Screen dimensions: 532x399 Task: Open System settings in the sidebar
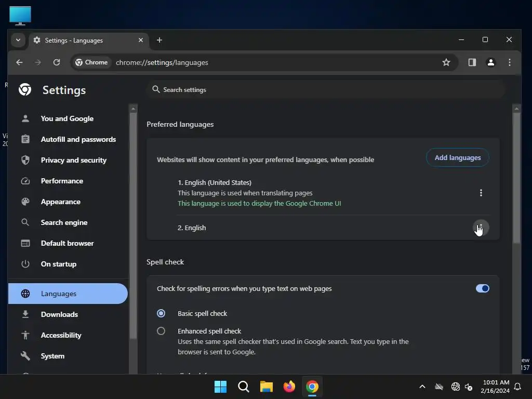(x=68, y=356)
